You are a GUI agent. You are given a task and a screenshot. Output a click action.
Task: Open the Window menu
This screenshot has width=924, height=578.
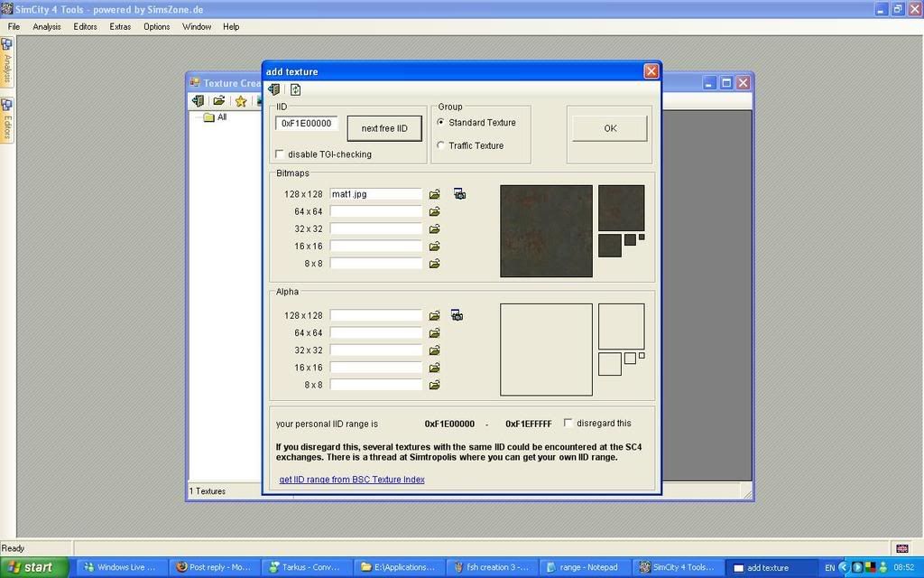point(197,26)
